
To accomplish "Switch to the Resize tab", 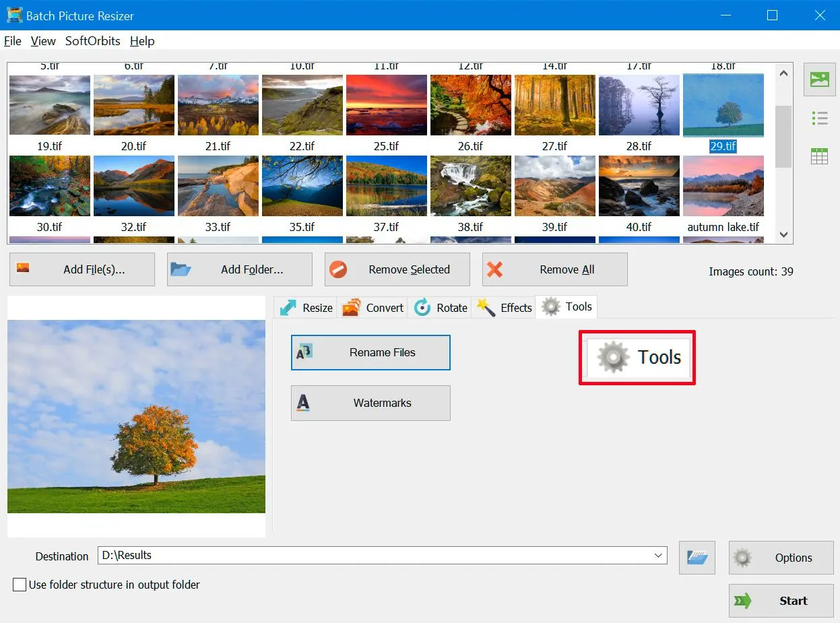I will tap(306, 308).
